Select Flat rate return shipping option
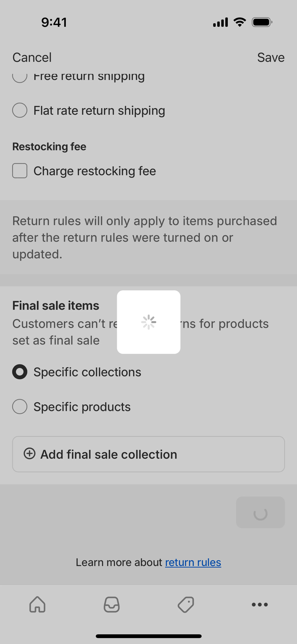The width and height of the screenshot is (297, 644). coord(20,110)
